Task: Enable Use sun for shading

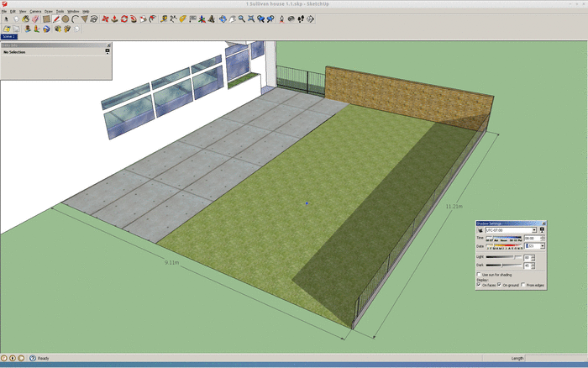Action: point(480,275)
